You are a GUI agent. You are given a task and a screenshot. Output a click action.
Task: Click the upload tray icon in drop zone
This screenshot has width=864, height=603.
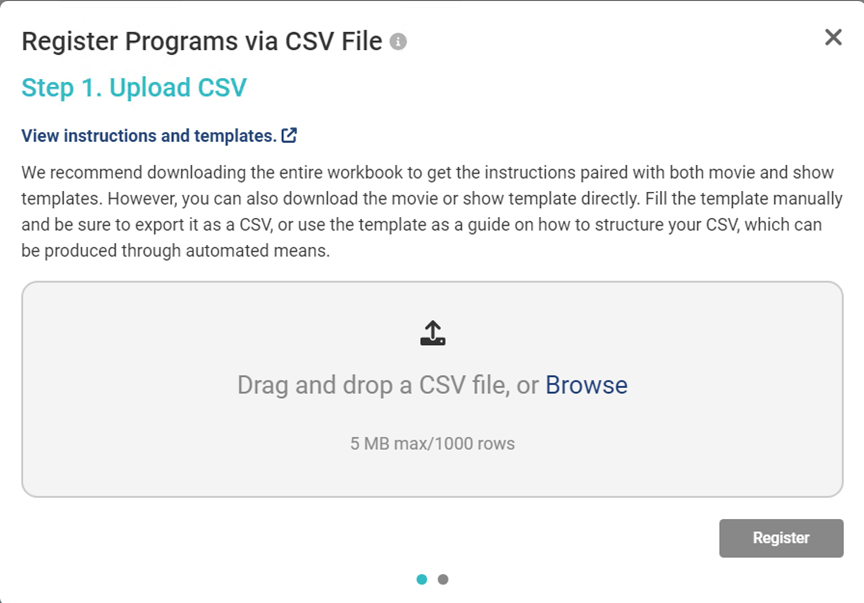pos(432,334)
